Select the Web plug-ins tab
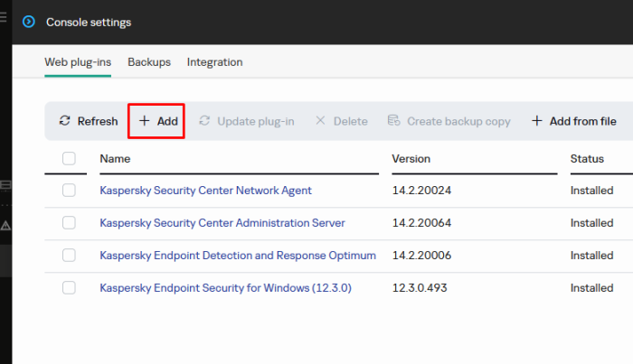633x364 pixels. tap(77, 62)
